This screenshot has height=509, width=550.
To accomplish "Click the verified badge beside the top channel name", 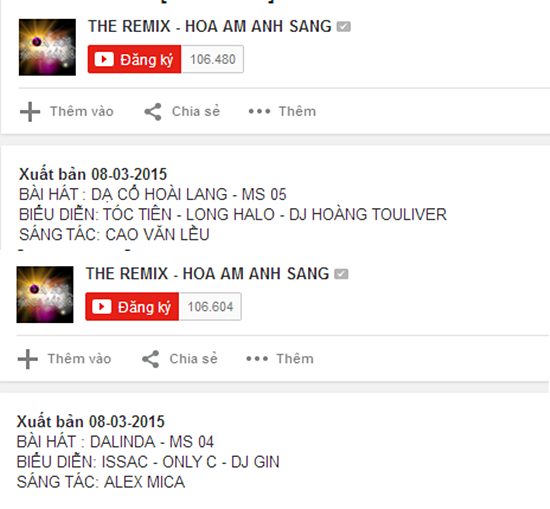I will coord(343,26).
